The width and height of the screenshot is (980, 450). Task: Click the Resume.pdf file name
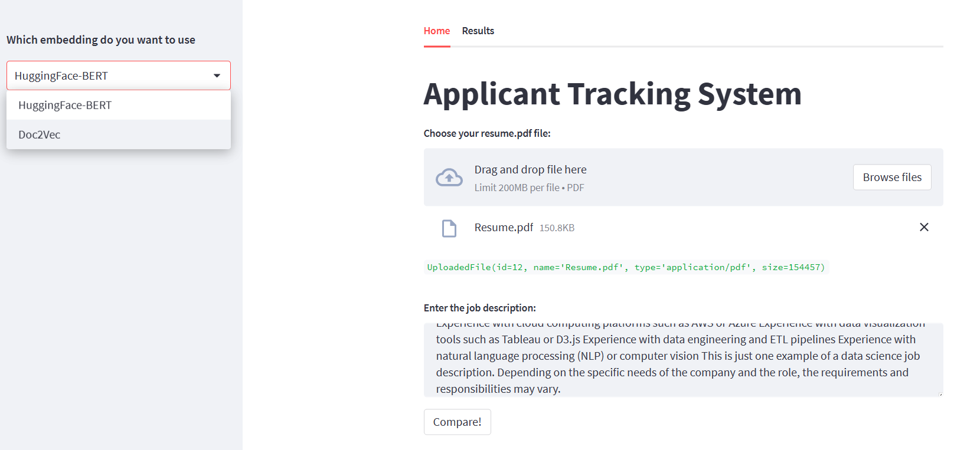(504, 228)
